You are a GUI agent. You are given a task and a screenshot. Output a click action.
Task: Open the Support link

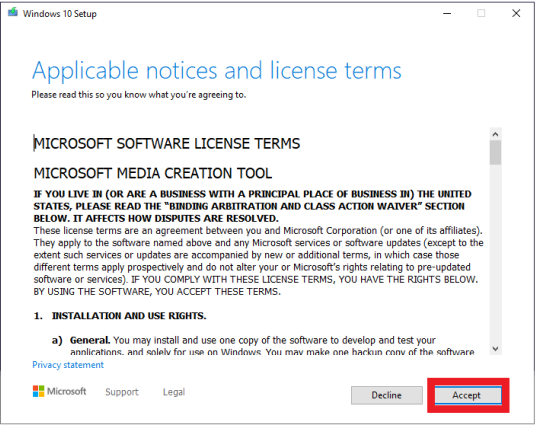[x=122, y=392]
